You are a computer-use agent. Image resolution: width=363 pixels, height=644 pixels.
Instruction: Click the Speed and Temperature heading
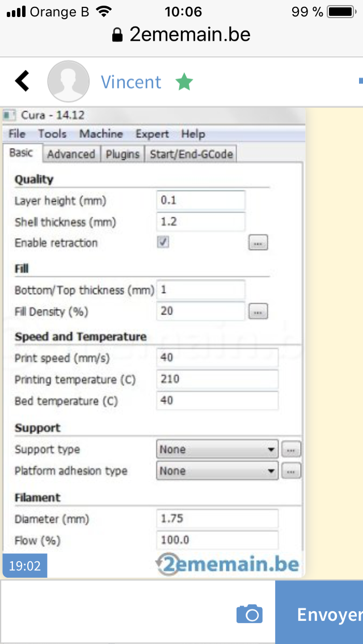pyautogui.click(x=81, y=337)
